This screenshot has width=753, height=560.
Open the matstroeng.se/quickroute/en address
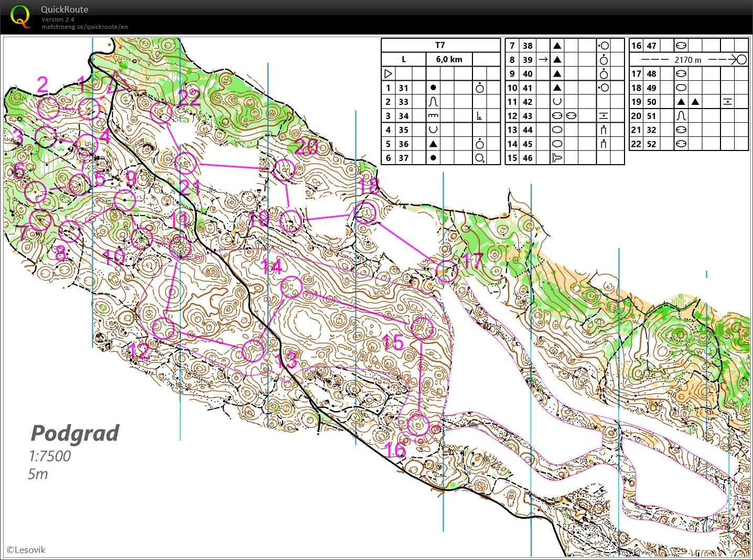84,27
